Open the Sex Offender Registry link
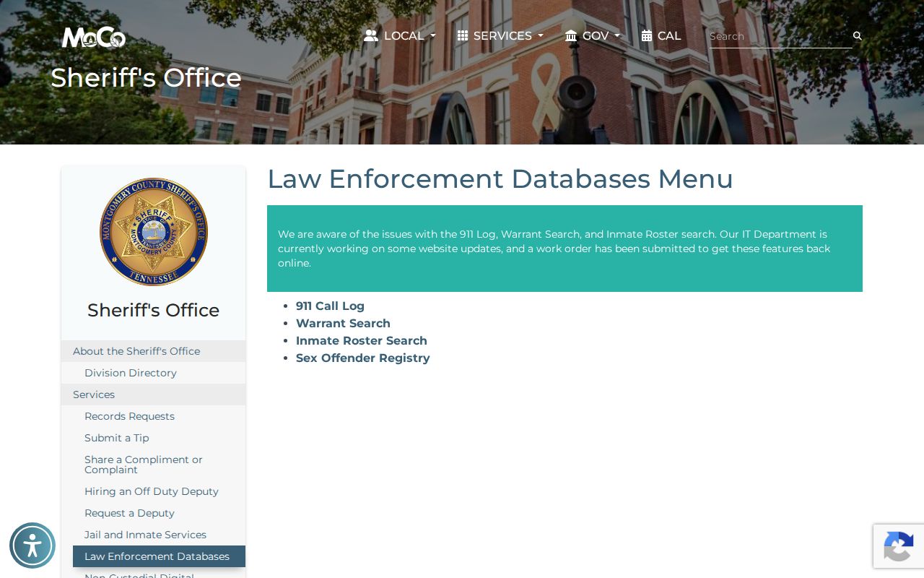Screen dimensions: 924x578 tap(363, 358)
